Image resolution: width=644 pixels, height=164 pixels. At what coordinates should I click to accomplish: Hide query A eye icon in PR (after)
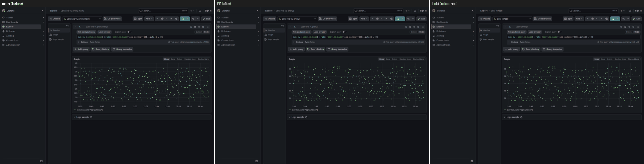click(x=414, y=27)
